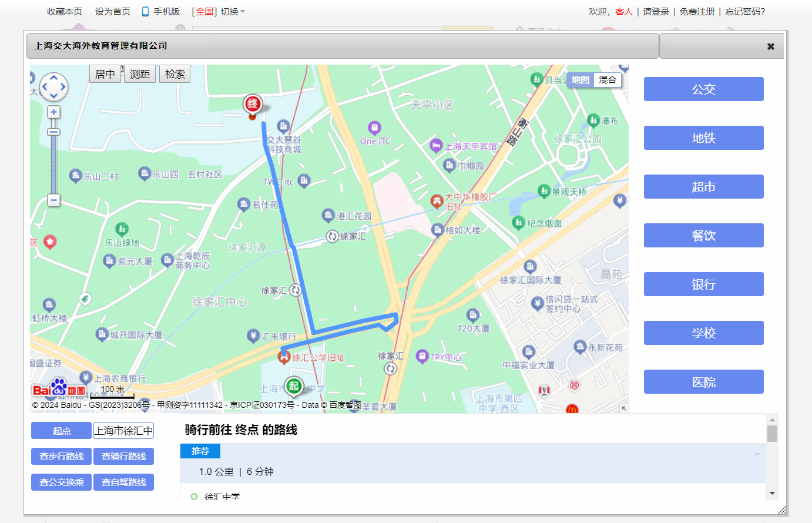Click the green start marker on map
The image size is (812, 523).
pyautogui.click(x=294, y=386)
